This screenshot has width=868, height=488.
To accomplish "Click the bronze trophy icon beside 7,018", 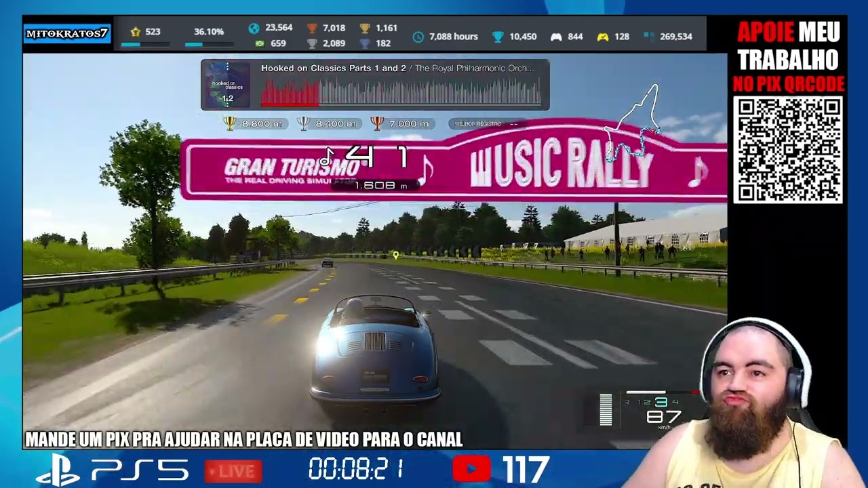I will [x=312, y=28].
